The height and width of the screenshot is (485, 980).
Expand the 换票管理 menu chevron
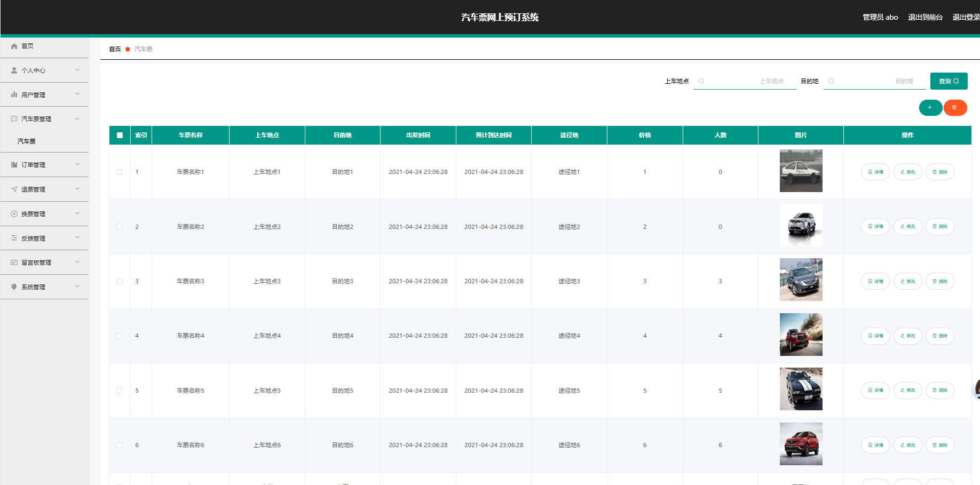(77, 213)
